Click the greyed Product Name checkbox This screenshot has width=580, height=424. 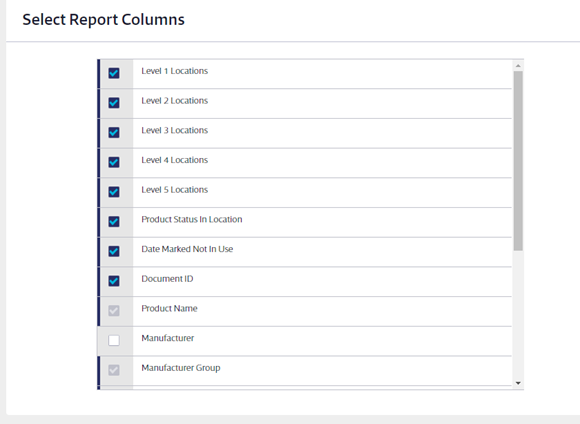click(x=114, y=310)
